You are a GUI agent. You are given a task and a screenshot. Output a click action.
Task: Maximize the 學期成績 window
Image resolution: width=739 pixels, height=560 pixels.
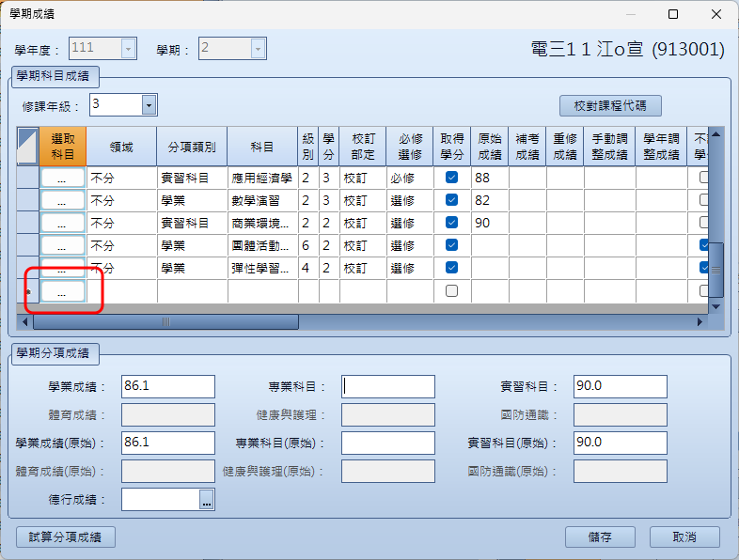click(673, 14)
